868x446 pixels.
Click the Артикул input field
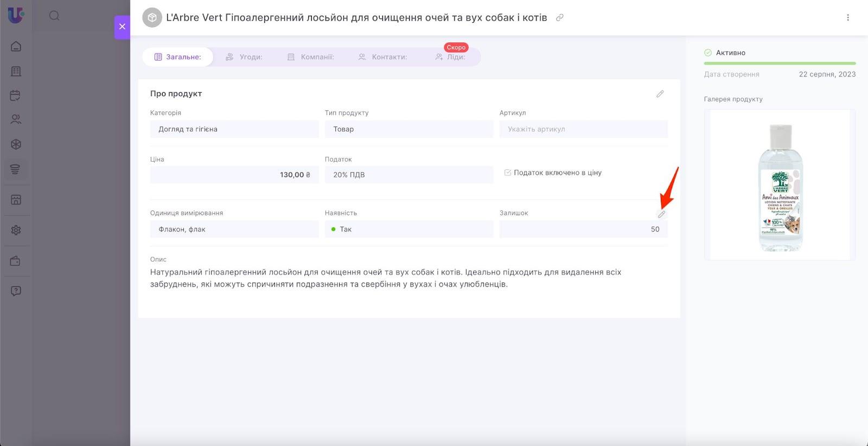[584, 129]
